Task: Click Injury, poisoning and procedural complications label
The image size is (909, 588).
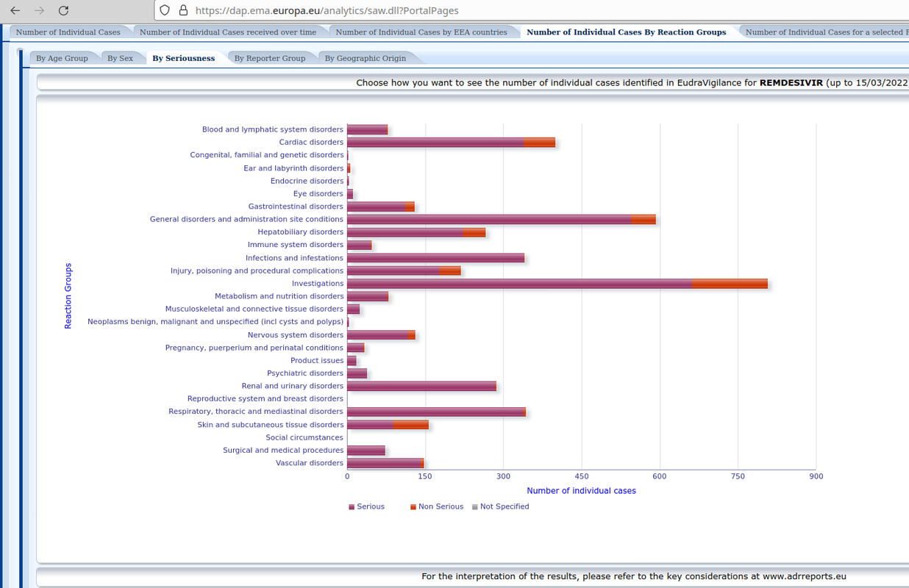Action: 257,270
